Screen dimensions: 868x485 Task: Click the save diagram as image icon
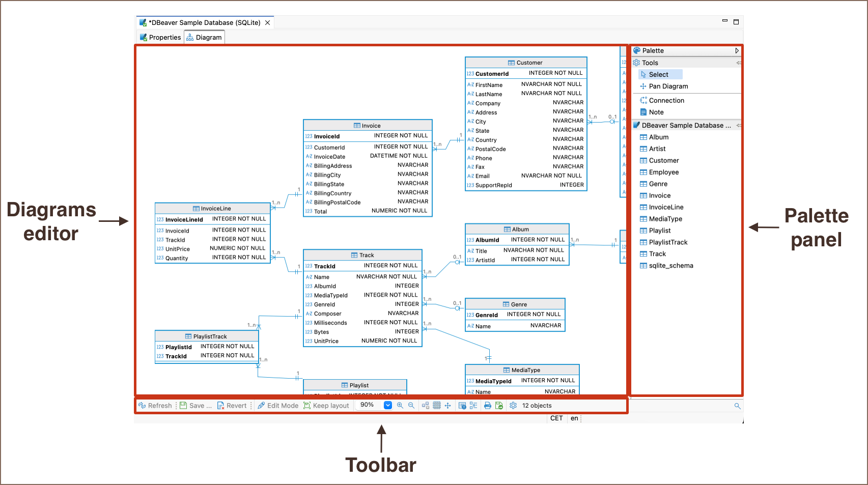(499, 406)
